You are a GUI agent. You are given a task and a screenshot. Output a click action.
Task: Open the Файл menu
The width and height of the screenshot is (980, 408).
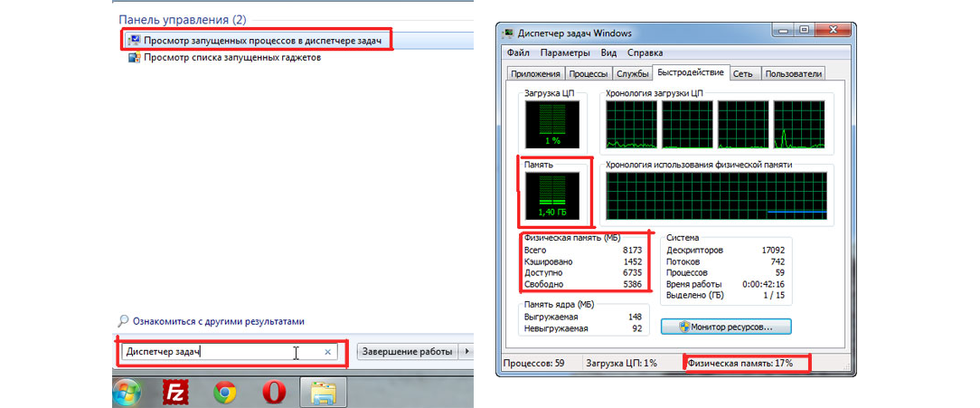click(518, 53)
